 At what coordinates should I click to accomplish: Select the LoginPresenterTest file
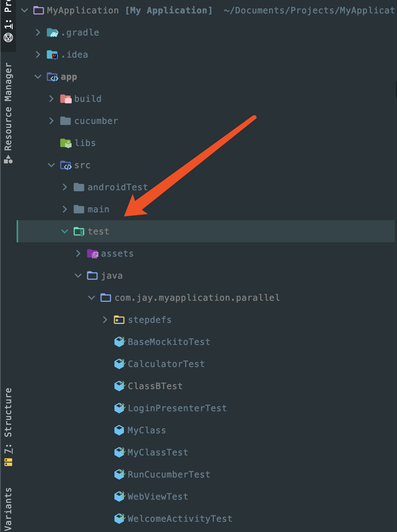point(177,408)
